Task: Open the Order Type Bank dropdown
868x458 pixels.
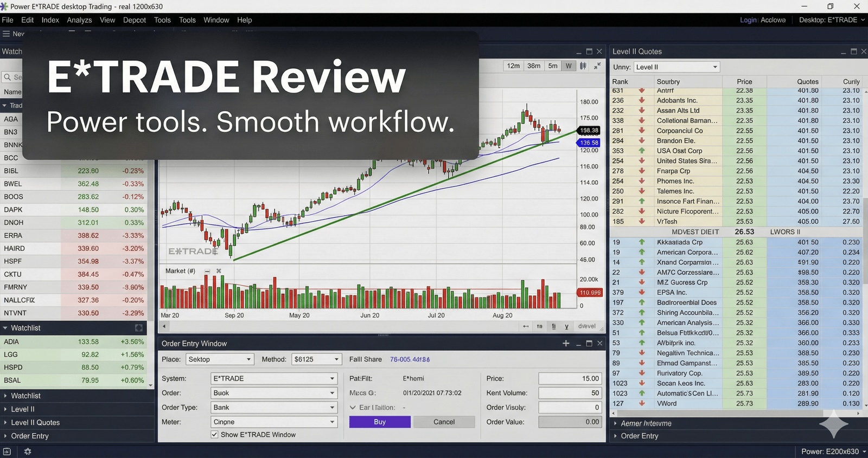Action: (x=274, y=408)
